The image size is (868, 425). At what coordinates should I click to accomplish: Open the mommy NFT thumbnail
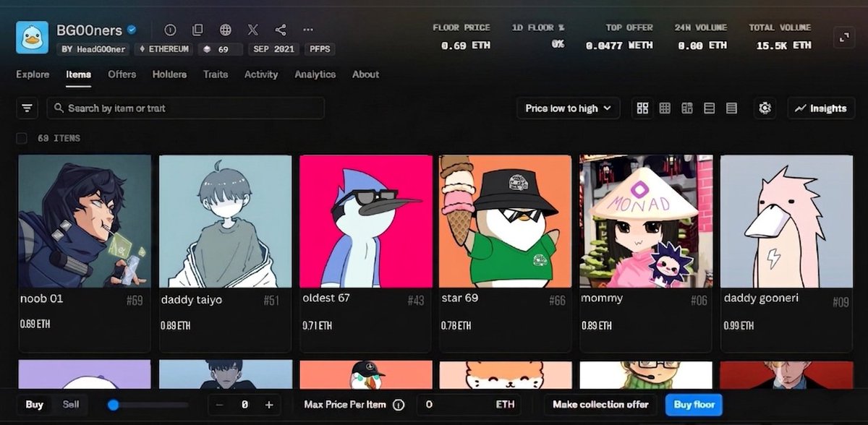coord(646,221)
